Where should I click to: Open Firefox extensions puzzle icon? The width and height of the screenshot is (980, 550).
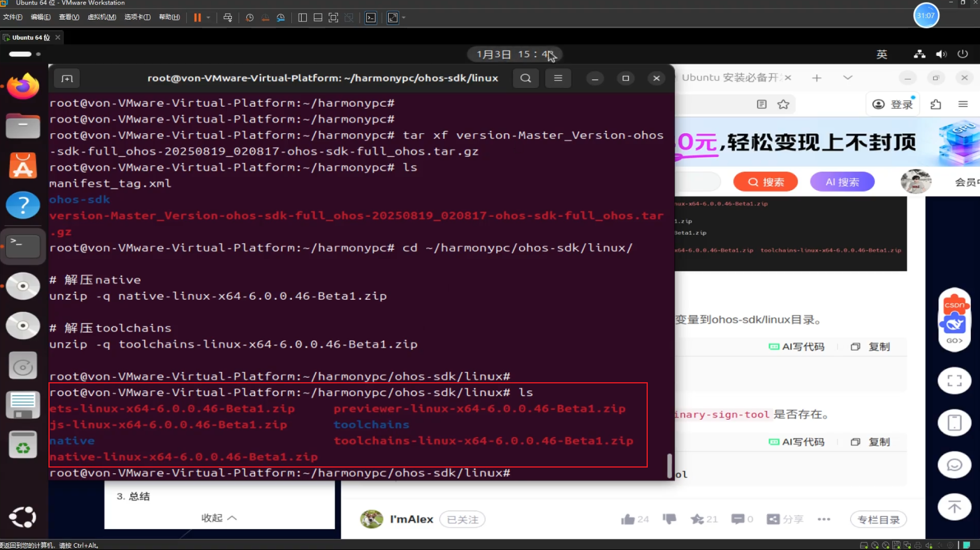pyautogui.click(x=936, y=104)
